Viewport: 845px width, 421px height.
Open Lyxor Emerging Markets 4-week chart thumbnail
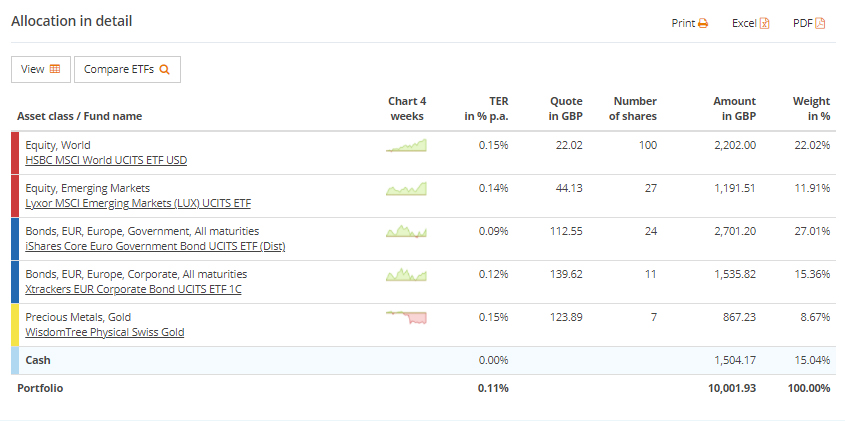[406, 189]
